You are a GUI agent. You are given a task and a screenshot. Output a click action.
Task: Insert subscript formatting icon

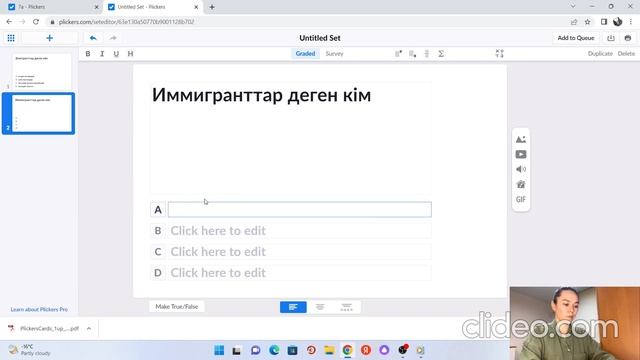(413, 53)
